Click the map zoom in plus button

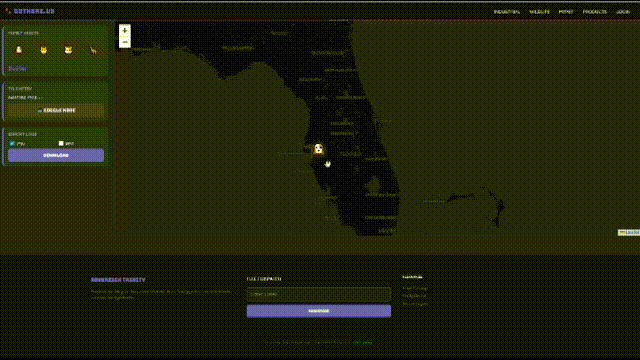(125, 31)
